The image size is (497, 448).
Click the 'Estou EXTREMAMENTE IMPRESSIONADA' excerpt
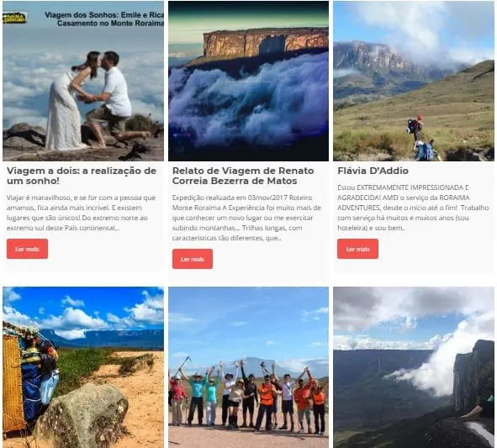pyautogui.click(x=413, y=208)
